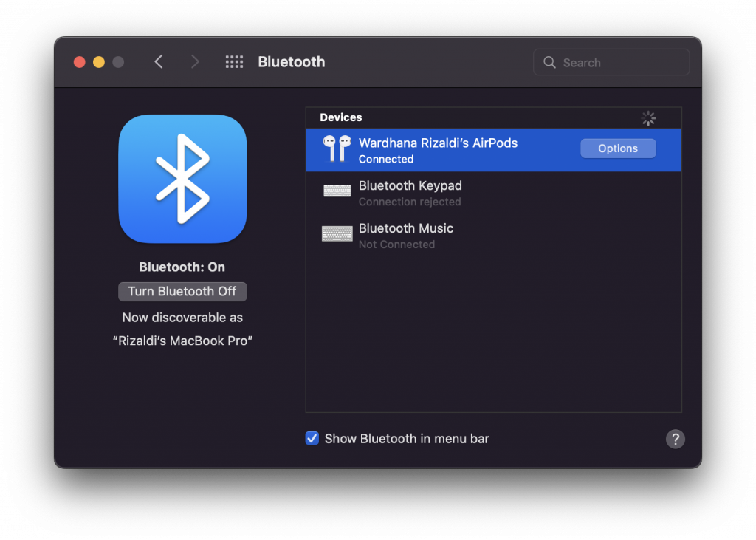Uncheck the Show Bluetooth in menu bar checkbox
The width and height of the screenshot is (756, 540).
[x=312, y=439]
